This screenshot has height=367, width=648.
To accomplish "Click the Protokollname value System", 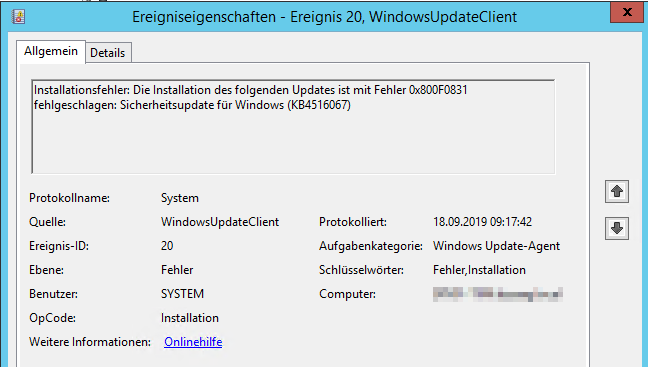I will click(180, 198).
